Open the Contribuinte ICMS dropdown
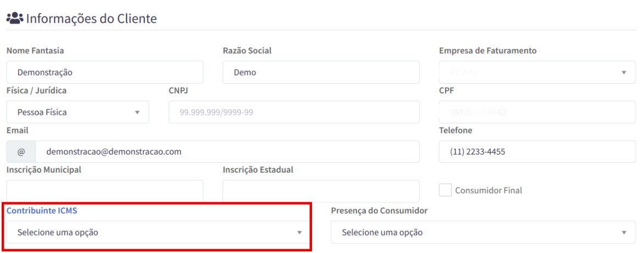The image size is (644, 253). 158,233
